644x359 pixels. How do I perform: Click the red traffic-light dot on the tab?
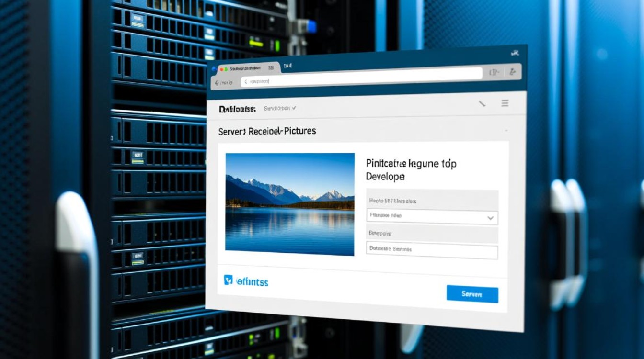coord(221,69)
